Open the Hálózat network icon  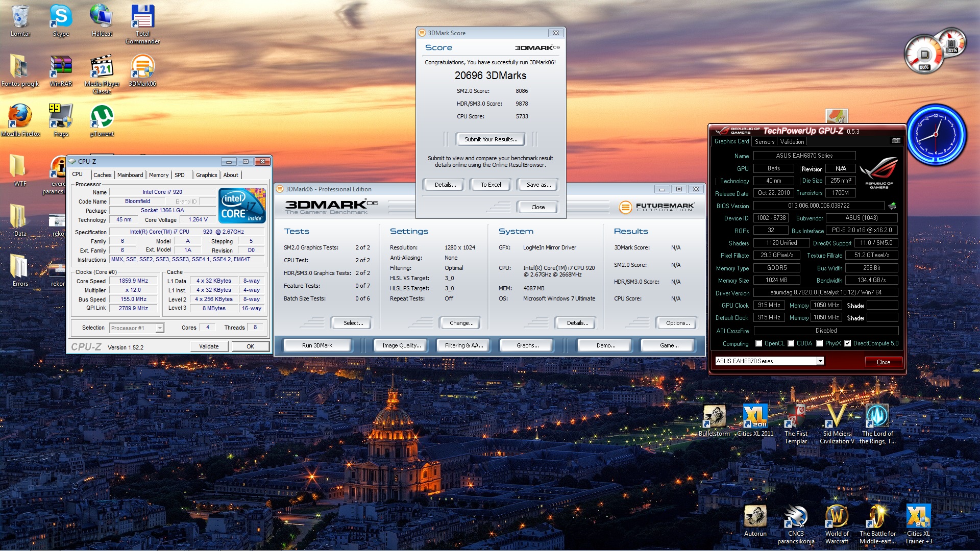(x=102, y=20)
